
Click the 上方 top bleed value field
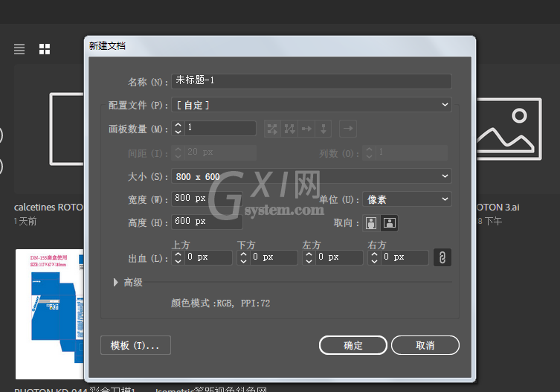pyautogui.click(x=208, y=257)
